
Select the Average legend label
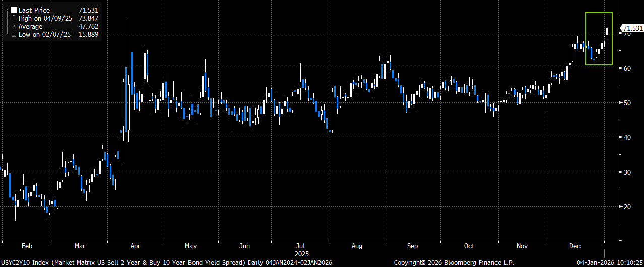pyautogui.click(x=31, y=26)
